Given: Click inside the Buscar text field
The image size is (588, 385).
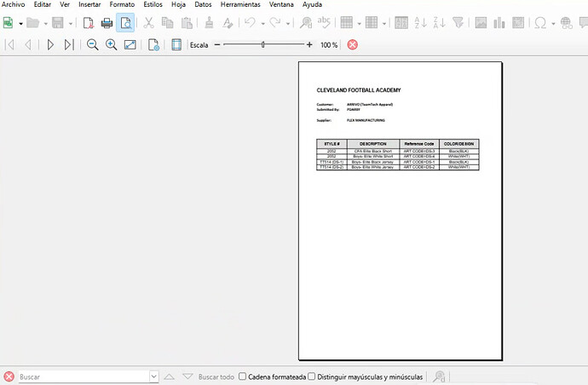Looking at the screenshot, I should click(81, 376).
